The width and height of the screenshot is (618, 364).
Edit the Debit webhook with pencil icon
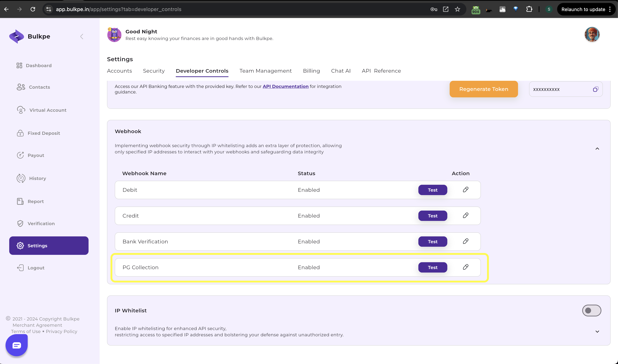tap(466, 190)
